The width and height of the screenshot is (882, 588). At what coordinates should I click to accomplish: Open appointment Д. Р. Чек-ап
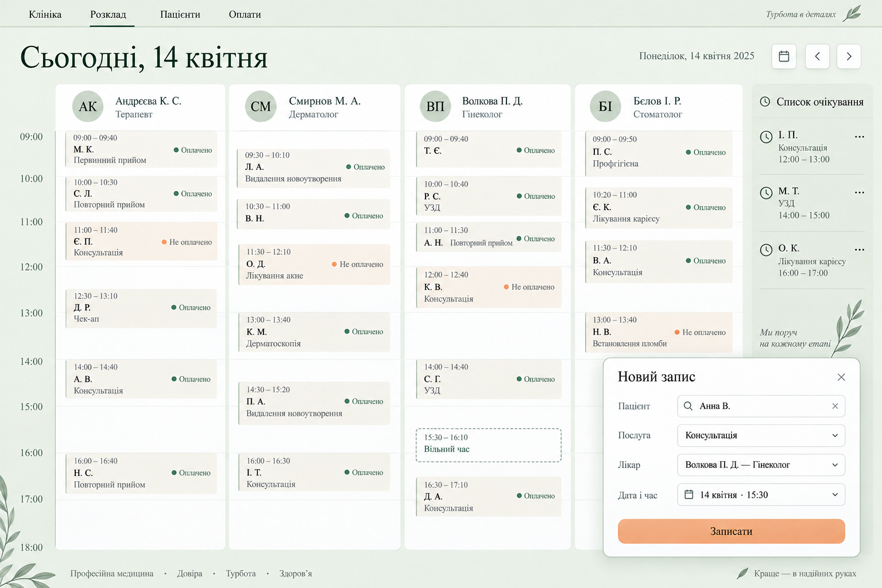tap(141, 308)
